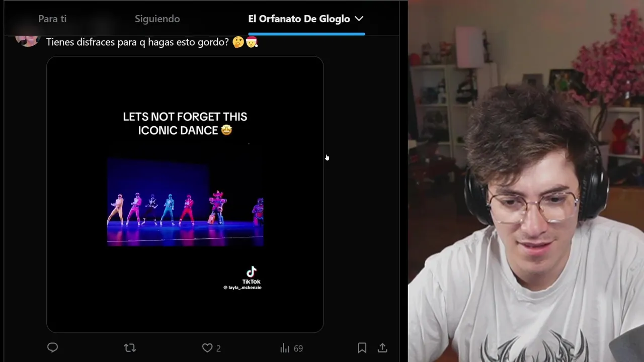The width and height of the screenshot is (644, 362).
Task: Switch to the Para ti tab
Action: pyautogui.click(x=52, y=19)
